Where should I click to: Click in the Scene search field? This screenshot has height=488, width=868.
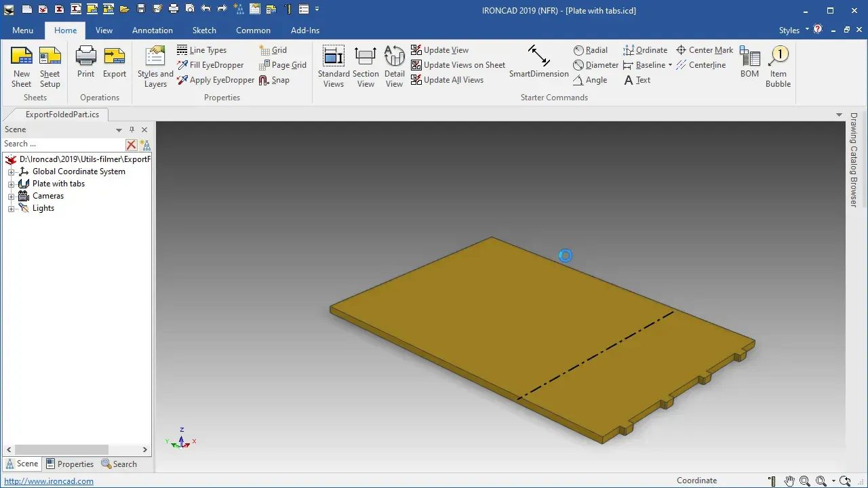pos(63,144)
